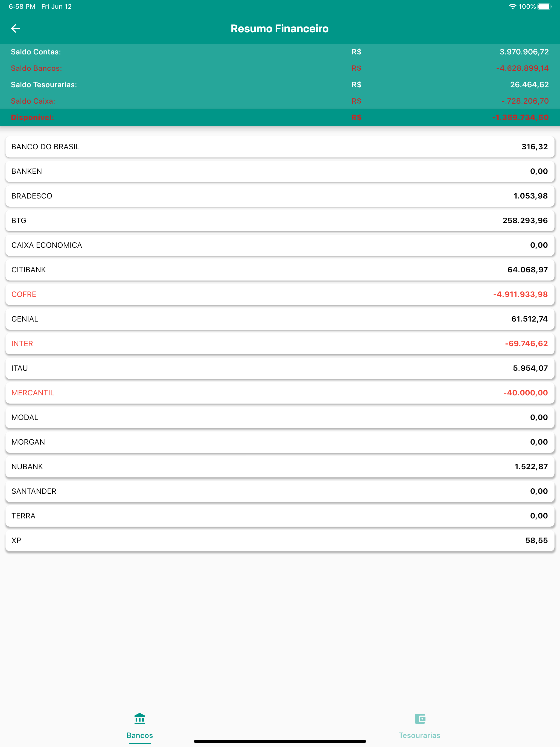Click the 3.970.906,72 Saldo Contas value
The width and height of the screenshot is (560, 747).
coord(524,52)
